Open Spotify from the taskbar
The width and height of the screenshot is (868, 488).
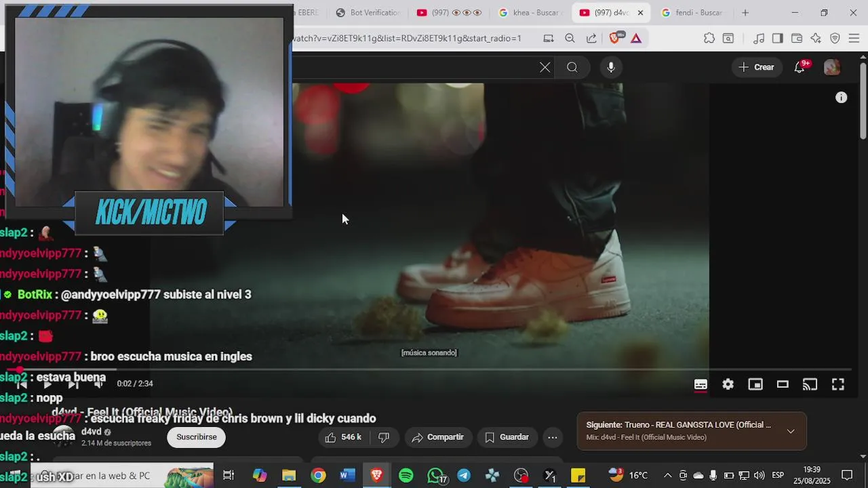click(406, 475)
